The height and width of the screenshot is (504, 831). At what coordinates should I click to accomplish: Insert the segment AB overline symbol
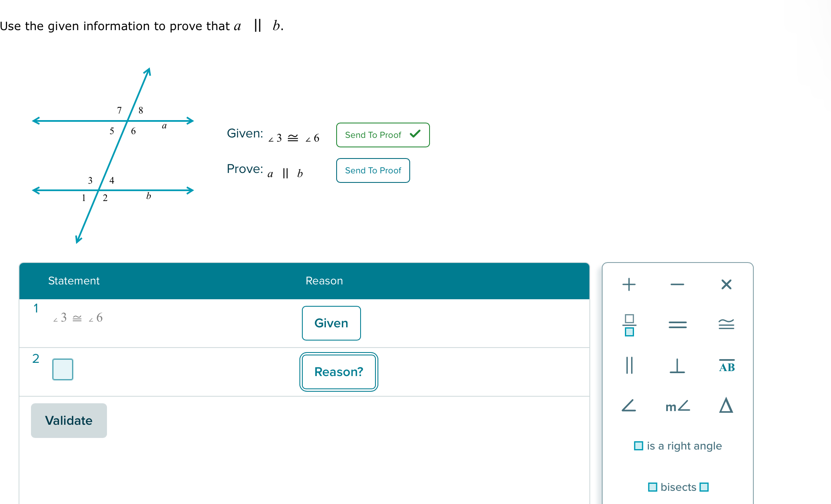point(727,365)
